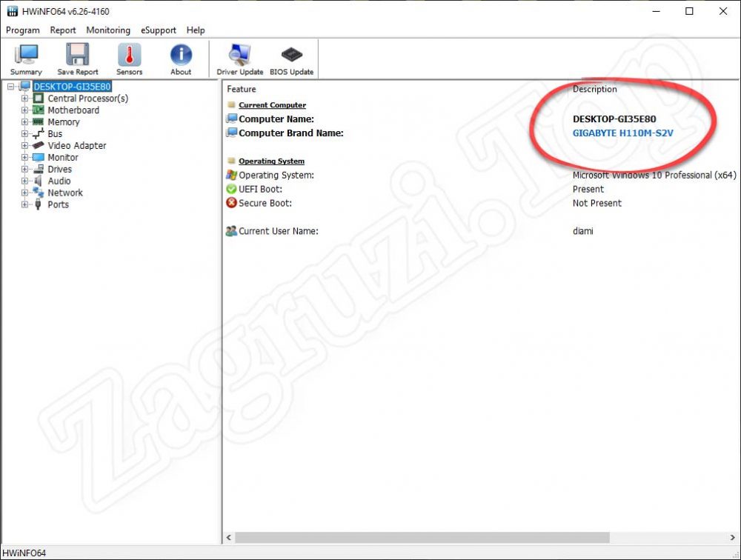Click the Monitor tree icon
This screenshot has height=560, width=741.
(39, 157)
